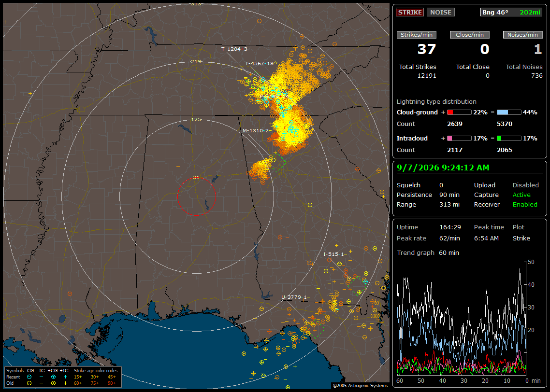Click the green negative intracloud bar
This screenshot has height=392, width=550.
tap(509, 139)
